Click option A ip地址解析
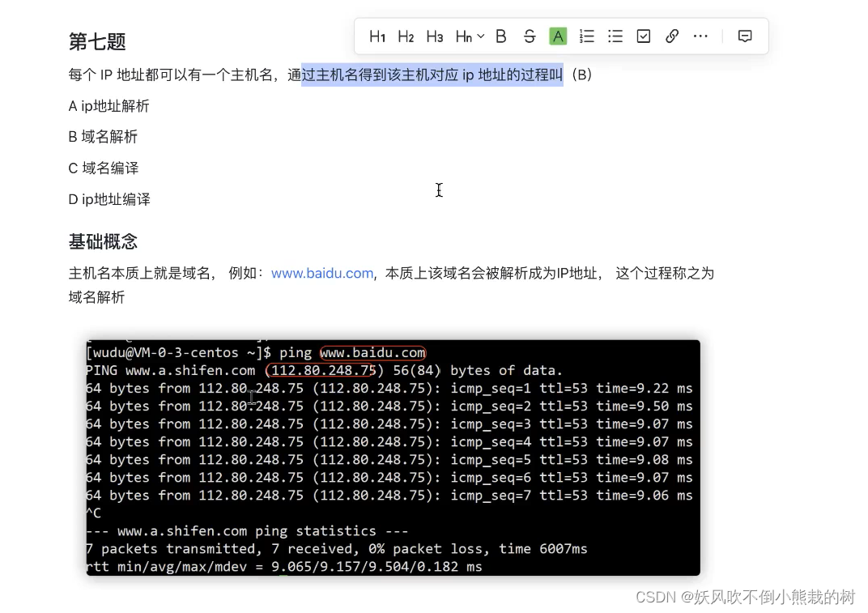 click(x=109, y=106)
